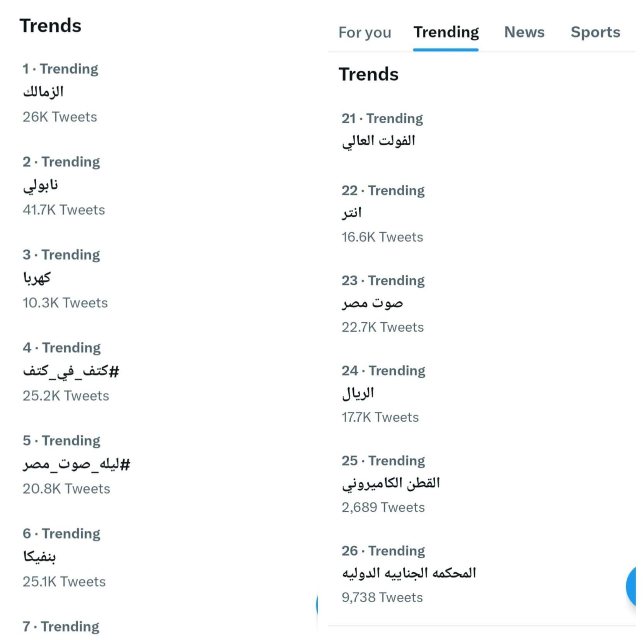Select trend 25 القطن الكاميروني
This screenshot has height=644, width=644.
pos(482,484)
